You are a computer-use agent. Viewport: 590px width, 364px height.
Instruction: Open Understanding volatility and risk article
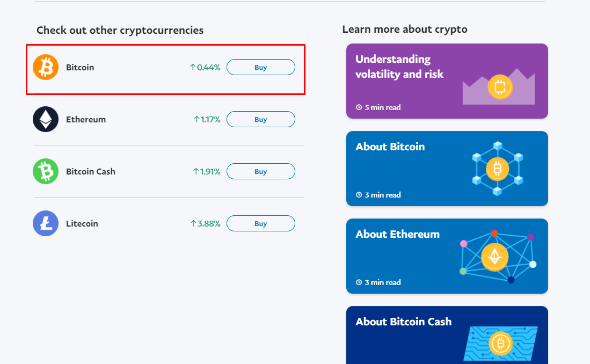[x=399, y=67]
